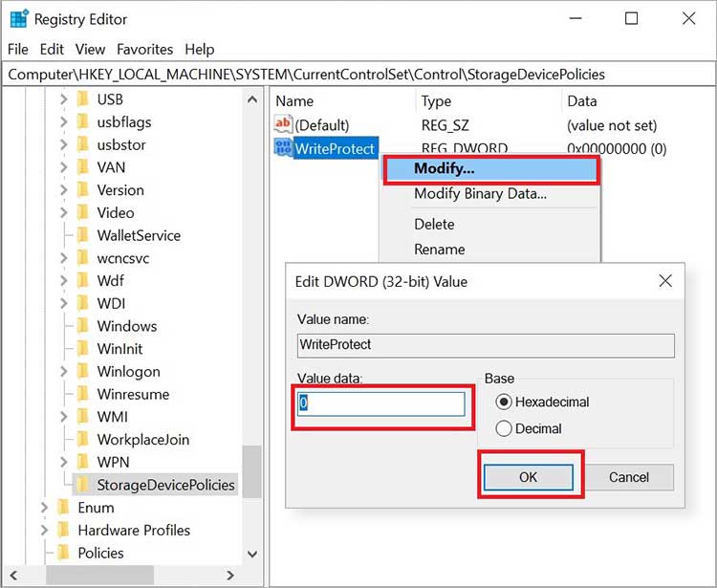Expand the Hardware Profiles tree node

click(44, 530)
